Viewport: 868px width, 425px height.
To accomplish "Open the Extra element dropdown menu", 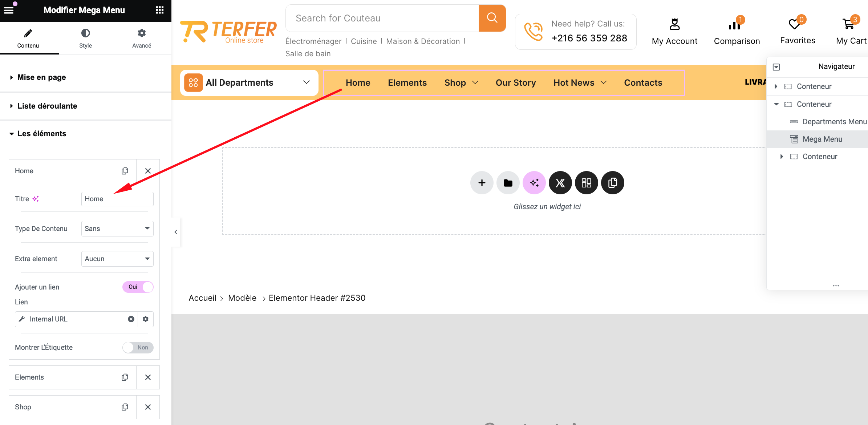I will click(117, 258).
